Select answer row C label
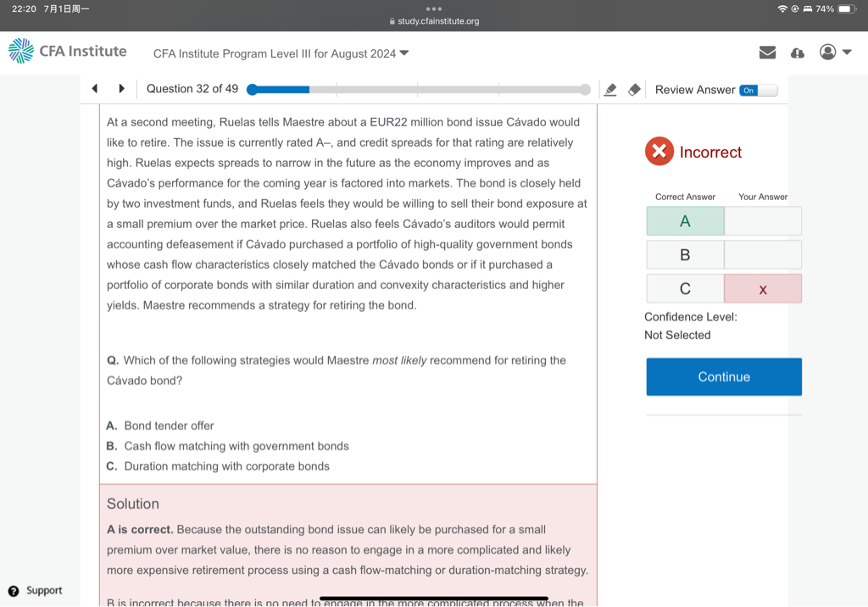Viewport: 868px width, 607px height. click(x=685, y=288)
